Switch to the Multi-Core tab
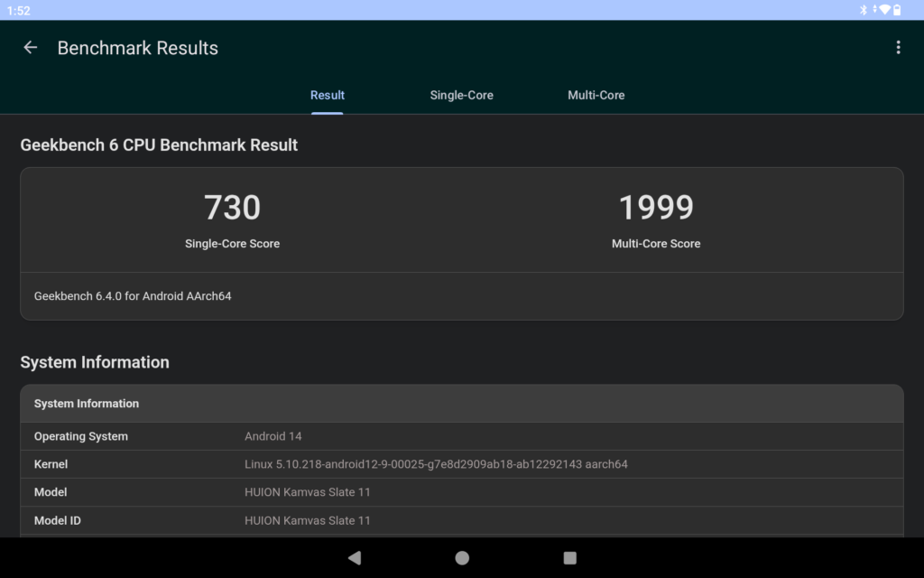 point(596,95)
